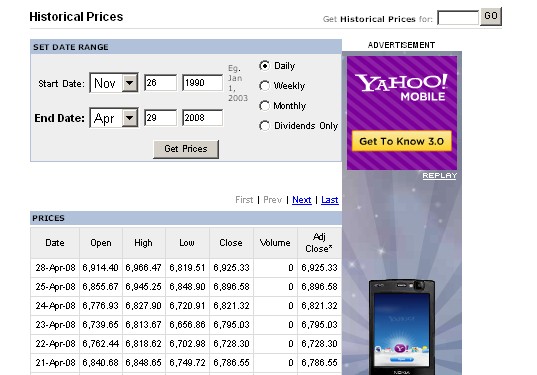The image size is (537, 375).
Task: Click the 28-Apr-08 date cell
Action: point(55,268)
